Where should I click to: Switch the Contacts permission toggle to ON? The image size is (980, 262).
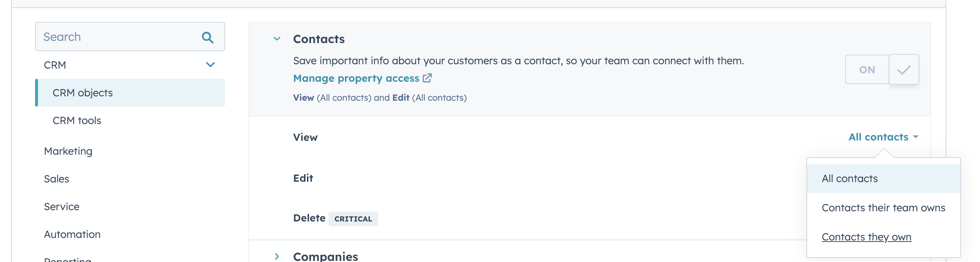coord(867,69)
